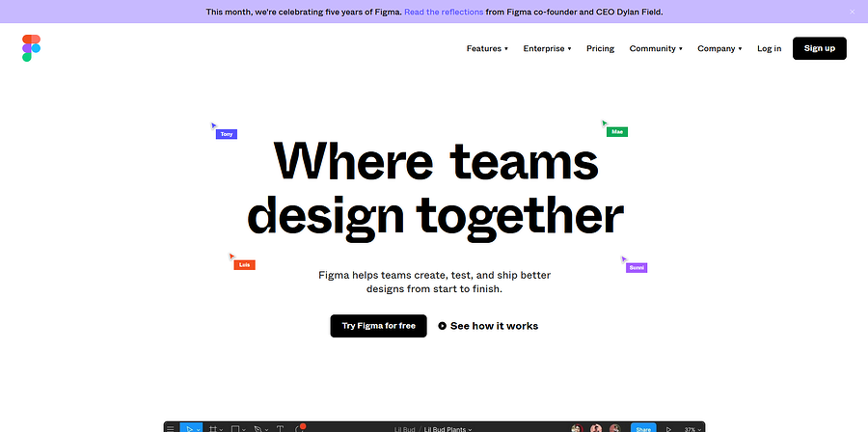Select the Pen tool in the editor toolbar
Viewport: 868px width, 432px height.
click(x=258, y=427)
